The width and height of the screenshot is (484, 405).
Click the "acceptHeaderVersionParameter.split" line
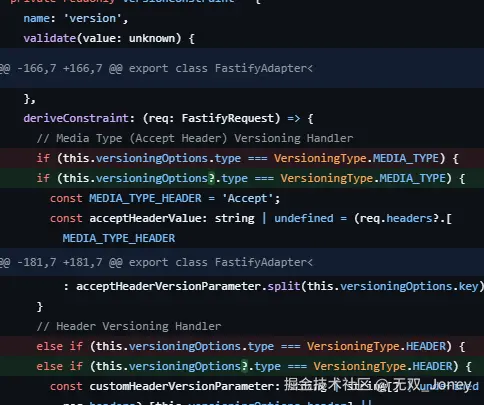[x=273, y=286]
